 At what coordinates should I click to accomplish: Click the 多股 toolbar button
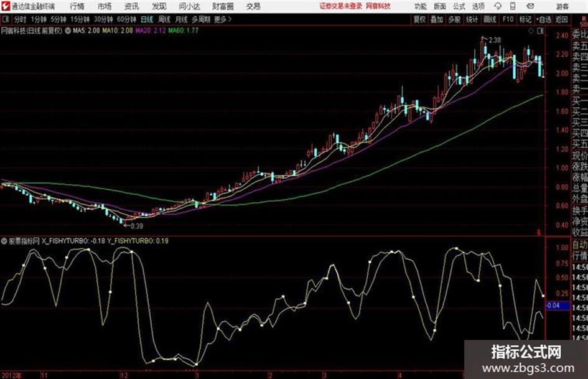(x=454, y=19)
